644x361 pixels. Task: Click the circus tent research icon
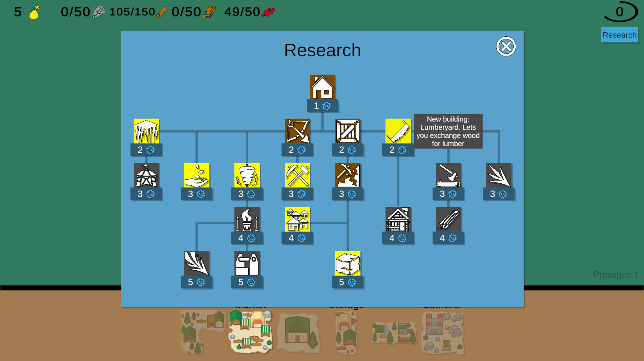pyautogui.click(x=146, y=175)
